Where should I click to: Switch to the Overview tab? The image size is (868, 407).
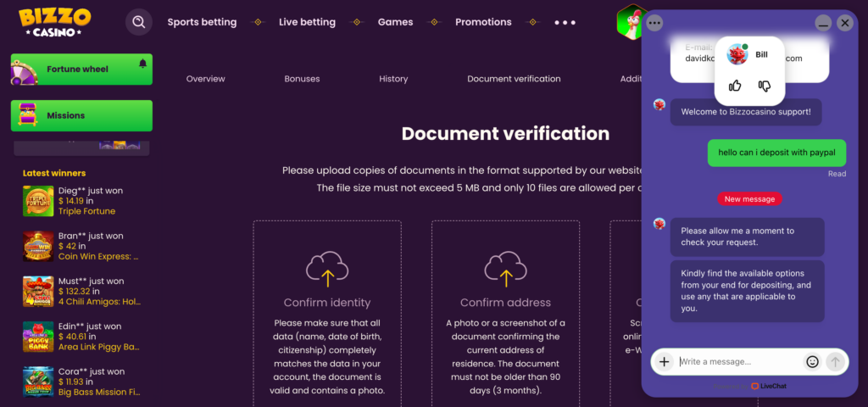205,79
